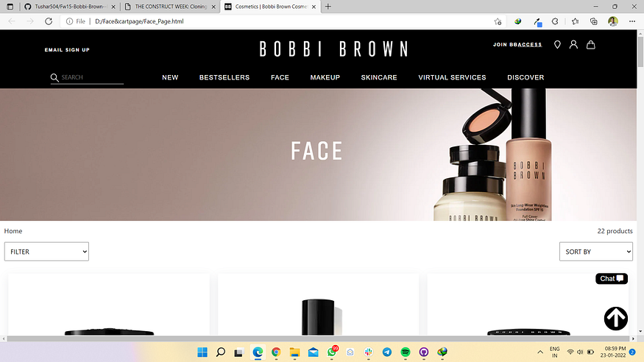Open the shopping bag icon
The width and height of the screenshot is (644, 362).
[x=590, y=44]
